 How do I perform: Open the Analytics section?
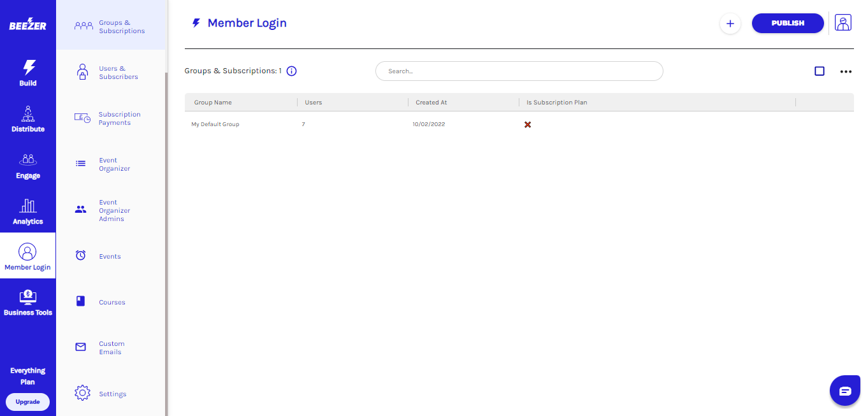coord(28,212)
